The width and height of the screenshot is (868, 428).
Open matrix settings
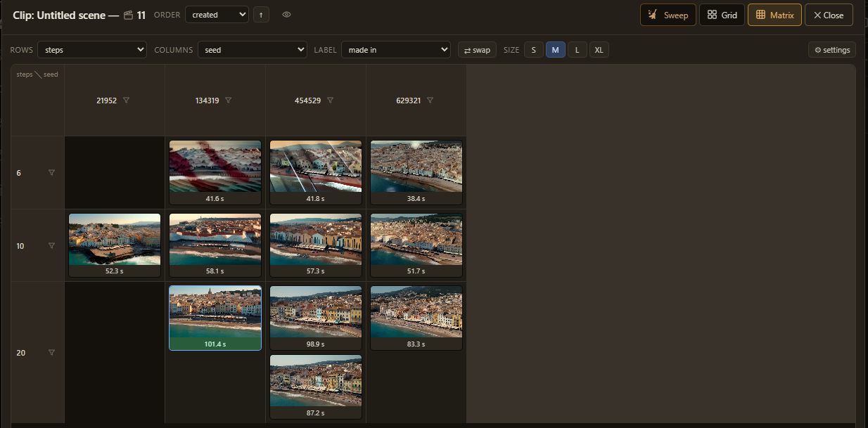pos(832,50)
